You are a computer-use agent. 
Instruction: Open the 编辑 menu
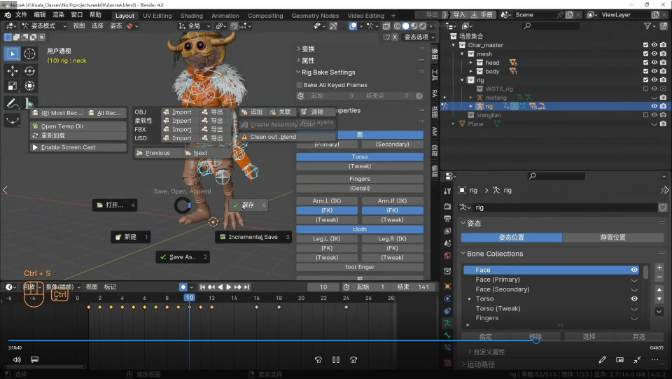tap(40, 15)
